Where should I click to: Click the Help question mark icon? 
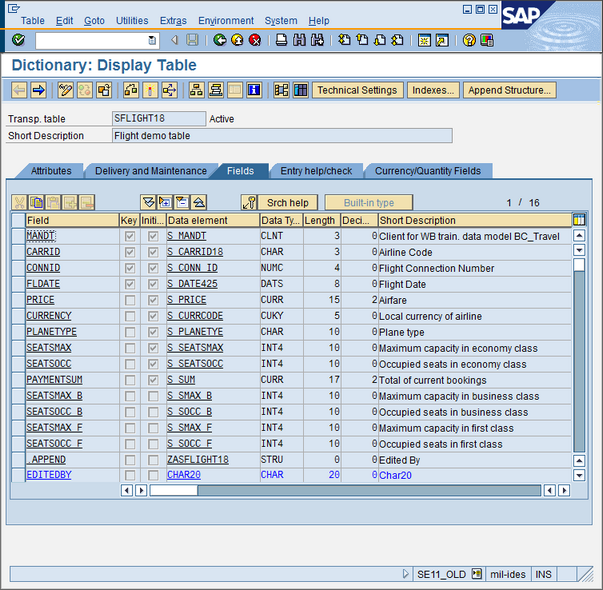[469, 40]
